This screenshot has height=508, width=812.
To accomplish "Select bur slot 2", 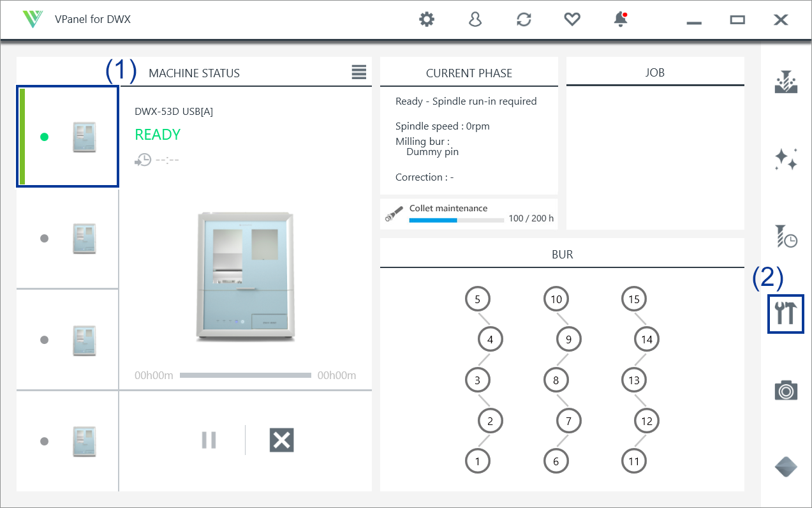I will click(x=491, y=421).
